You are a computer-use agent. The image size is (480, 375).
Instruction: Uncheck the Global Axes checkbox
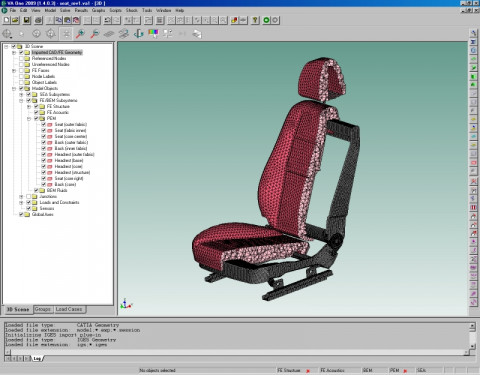pyautogui.click(x=21, y=214)
